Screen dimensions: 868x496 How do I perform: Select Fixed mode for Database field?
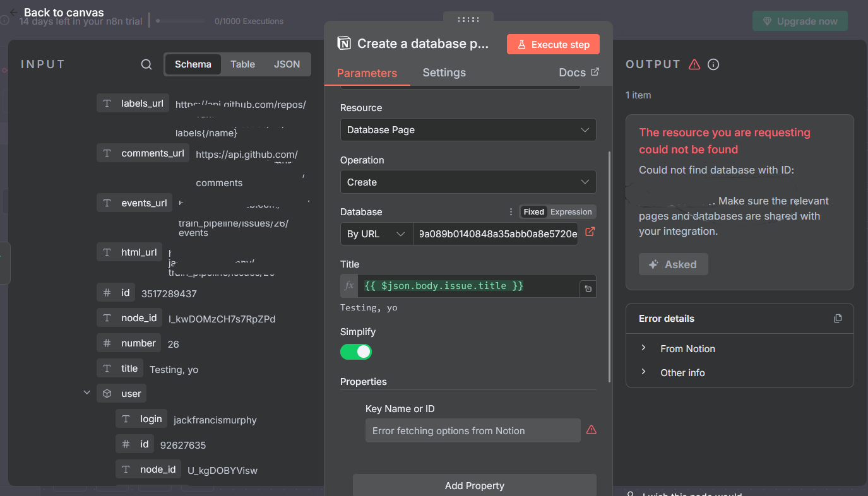[x=533, y=212]
